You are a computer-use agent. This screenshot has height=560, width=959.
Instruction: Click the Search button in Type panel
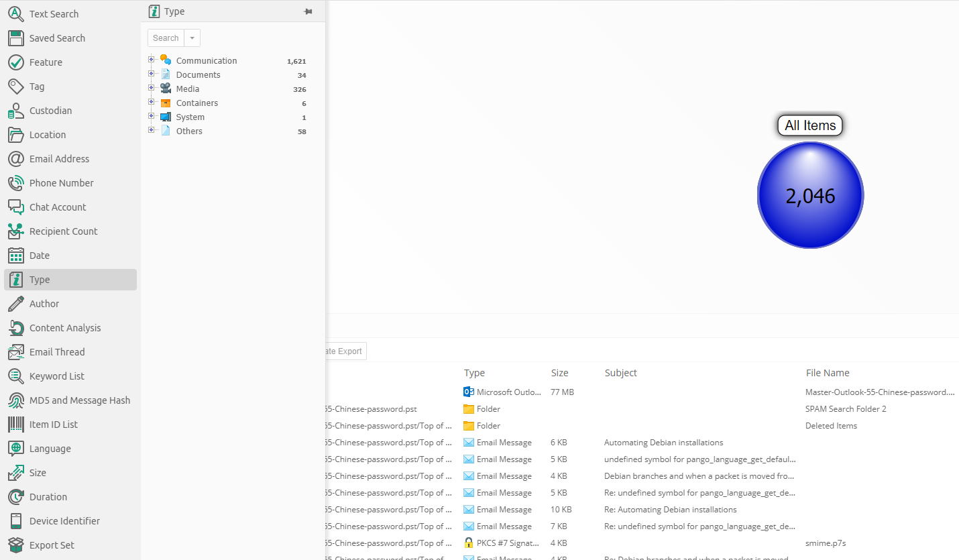coord(166,38)
